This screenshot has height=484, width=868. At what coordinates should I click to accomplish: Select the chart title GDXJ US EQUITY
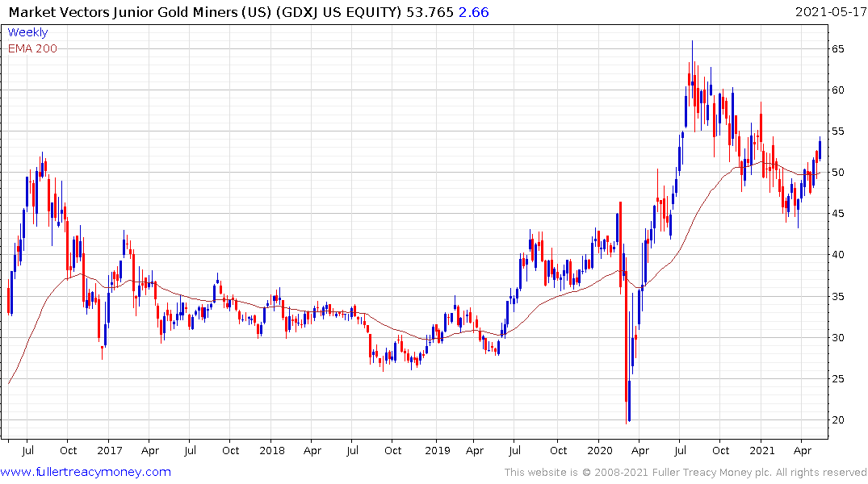tap(339, 12)
